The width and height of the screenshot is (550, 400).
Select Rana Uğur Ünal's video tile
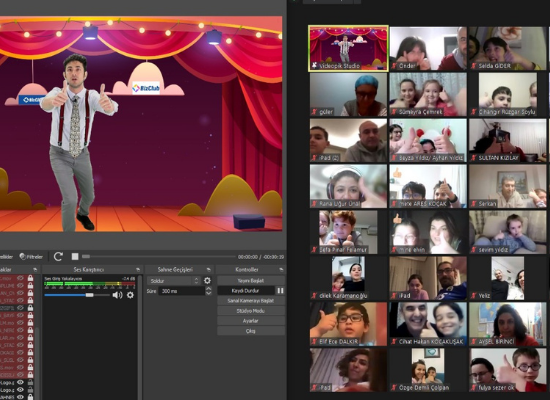click(348, 186)
